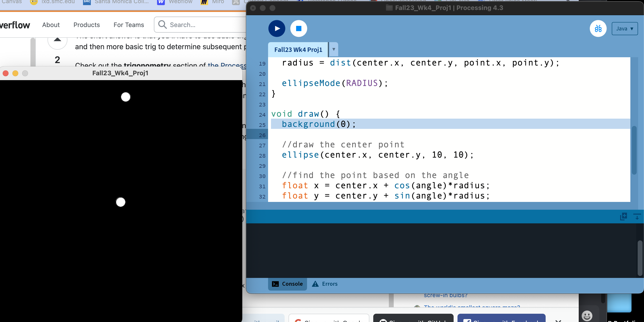This screenshot has width=644, height=322.
Task: Expand the tab options arrow menu
Action: point(334,49)
